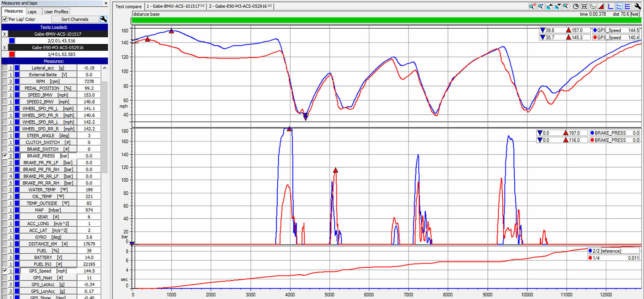The height and width of the screenshot is (299, 644).
Task: Enable the WATER_TEMP channel checkbox
Action: pos(5,190)
